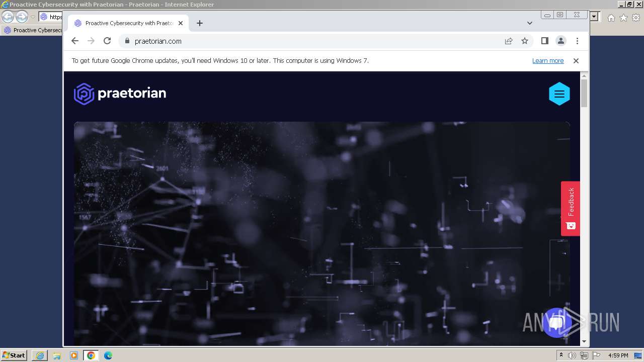Click the hero video banner
This screenshot has height=362, width=644.
coord(322,233)
